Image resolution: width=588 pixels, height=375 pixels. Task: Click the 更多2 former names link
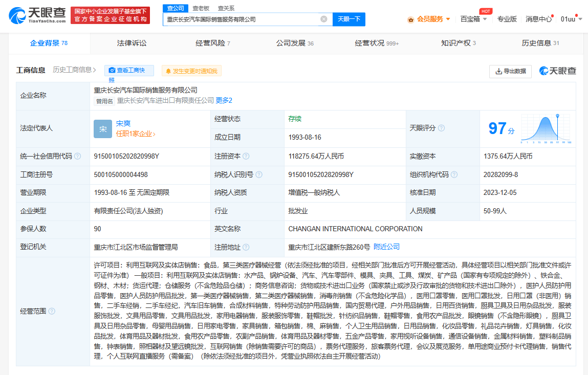[x=224, y=100]
